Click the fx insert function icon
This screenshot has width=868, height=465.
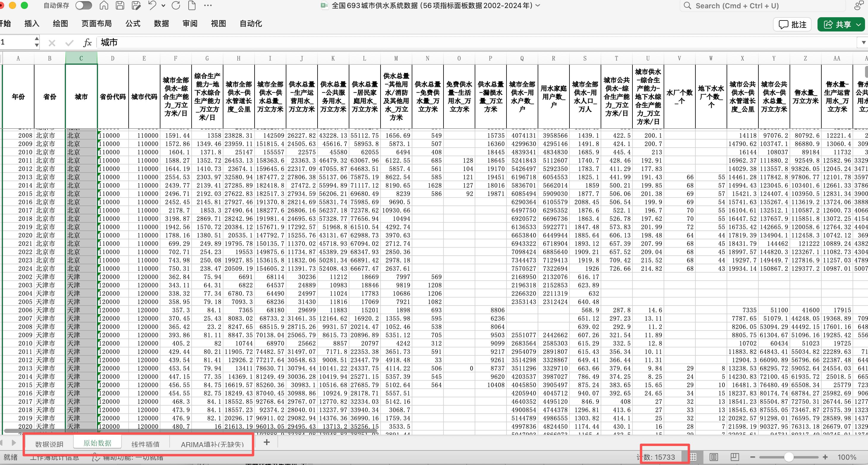coord(87,43)
